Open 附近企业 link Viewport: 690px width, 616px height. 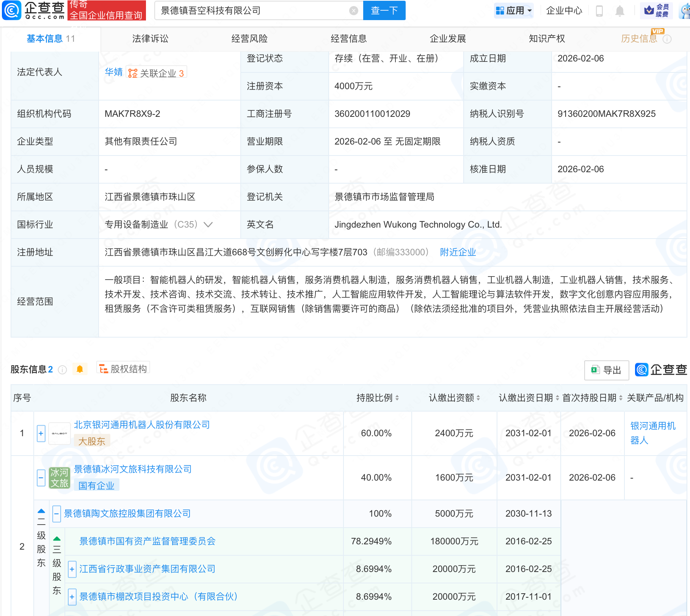[458, 252]
